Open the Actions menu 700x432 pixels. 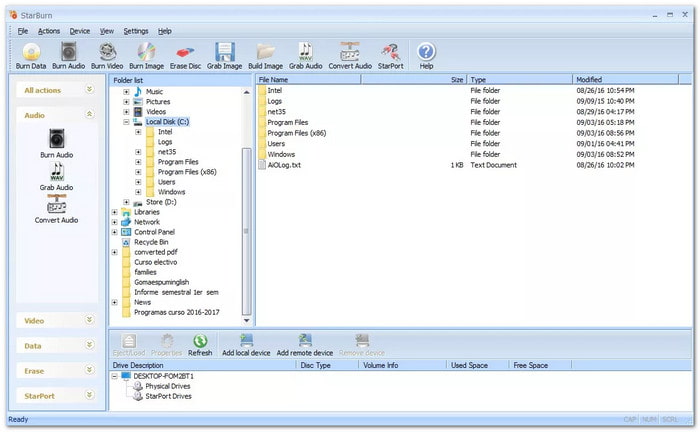[49, 31]
